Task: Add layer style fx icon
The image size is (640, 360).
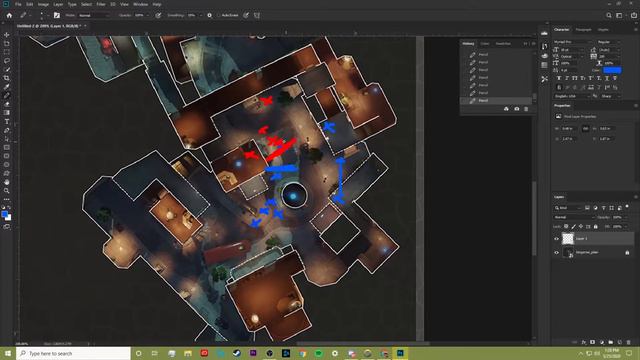Action: coord(584,342)
